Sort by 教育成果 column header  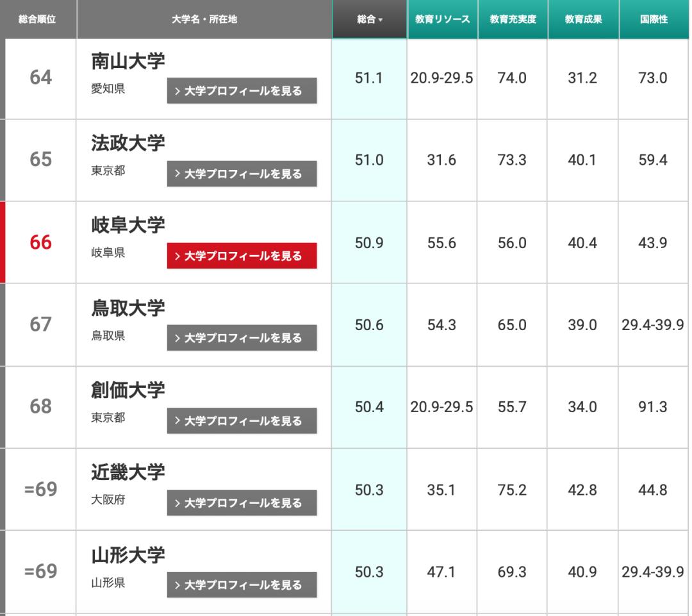(584, 19)
